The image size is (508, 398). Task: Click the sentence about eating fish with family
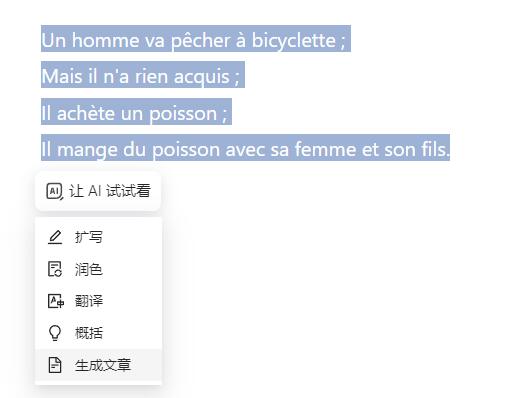(245, 149)
